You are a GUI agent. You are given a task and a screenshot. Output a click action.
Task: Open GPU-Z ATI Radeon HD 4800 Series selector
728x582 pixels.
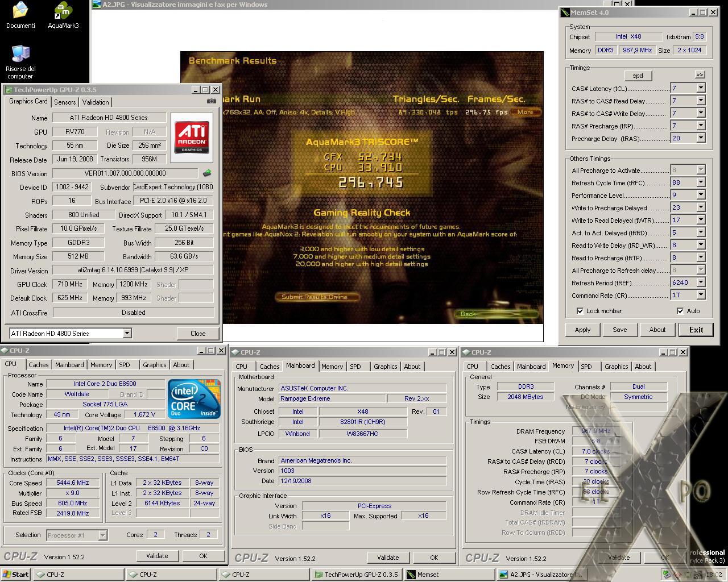(71, 334)
